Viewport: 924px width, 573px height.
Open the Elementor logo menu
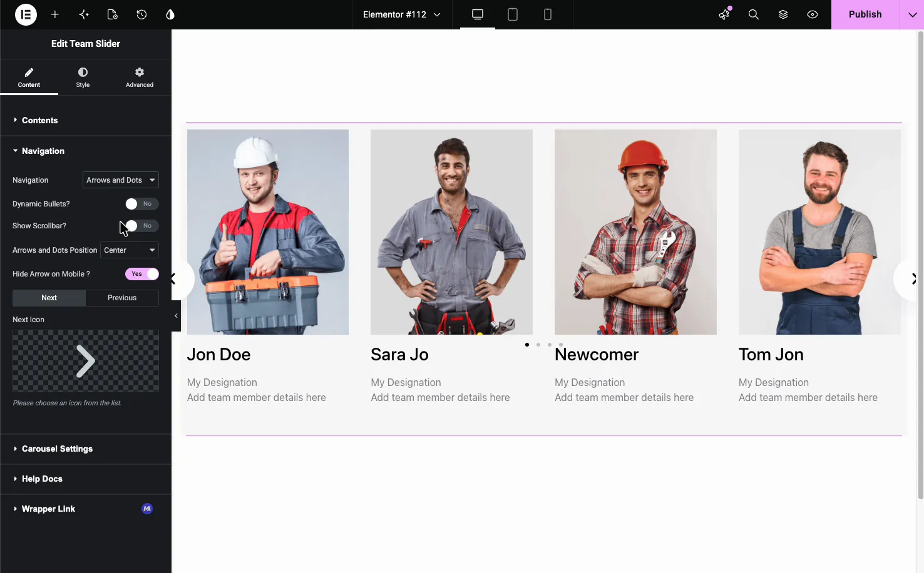tap(26, 14)
